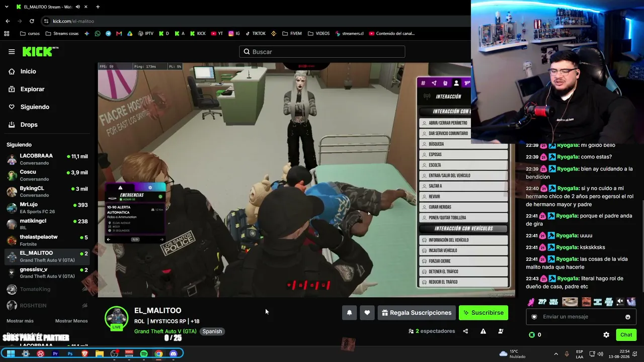
Task: Open the MrLujo channel in Siguiendo
Action: tap(47, 208)
